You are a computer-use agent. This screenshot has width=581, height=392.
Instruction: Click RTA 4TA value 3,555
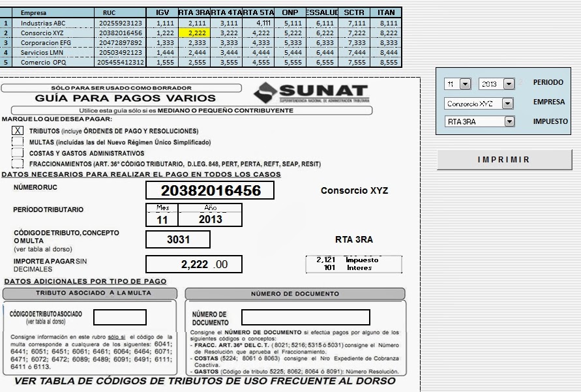pos(226,62)
